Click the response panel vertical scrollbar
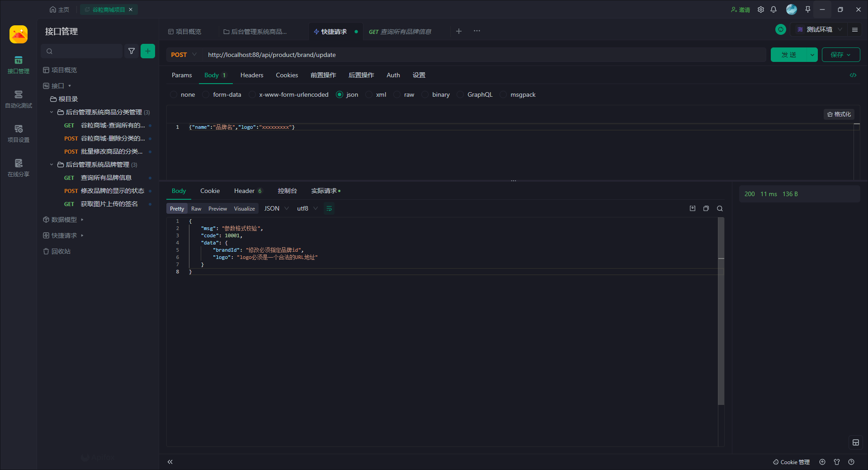Image resolution: width=868 pixels, height=470 pixels. pyautogui.click(x=721, y=316)
